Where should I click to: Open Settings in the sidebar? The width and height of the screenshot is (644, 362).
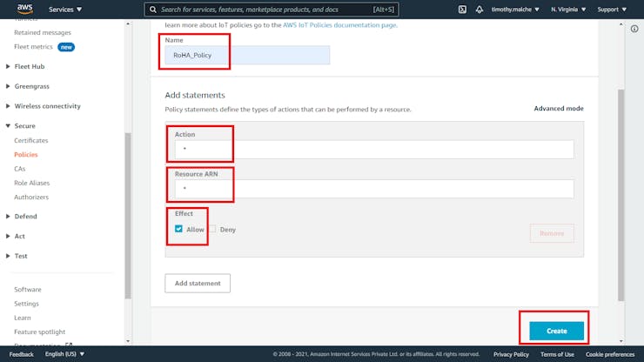[x=26, y=304]
